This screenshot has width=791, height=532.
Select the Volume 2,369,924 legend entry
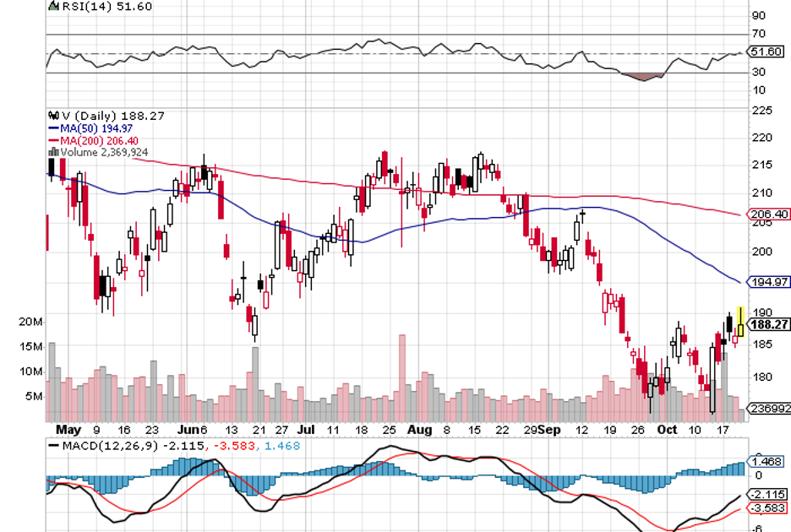(x=105, y=152)
